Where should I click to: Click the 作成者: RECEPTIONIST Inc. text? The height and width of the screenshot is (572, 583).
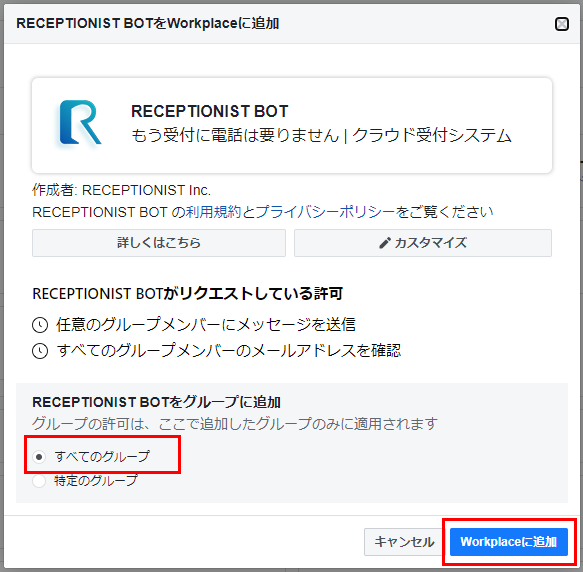tap(121, 190)
